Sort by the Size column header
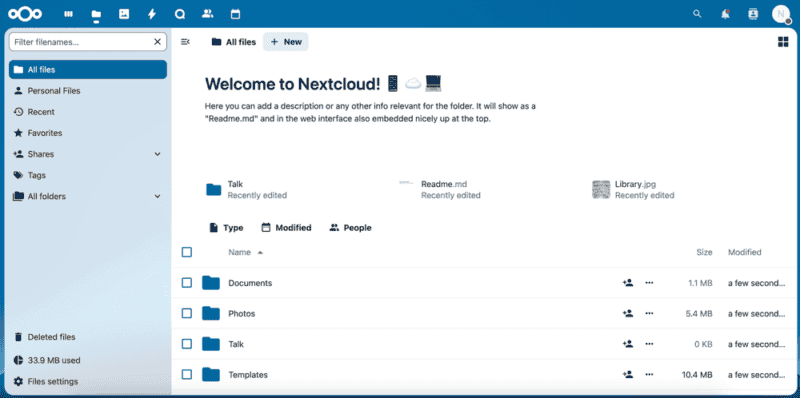 point(704,252)
